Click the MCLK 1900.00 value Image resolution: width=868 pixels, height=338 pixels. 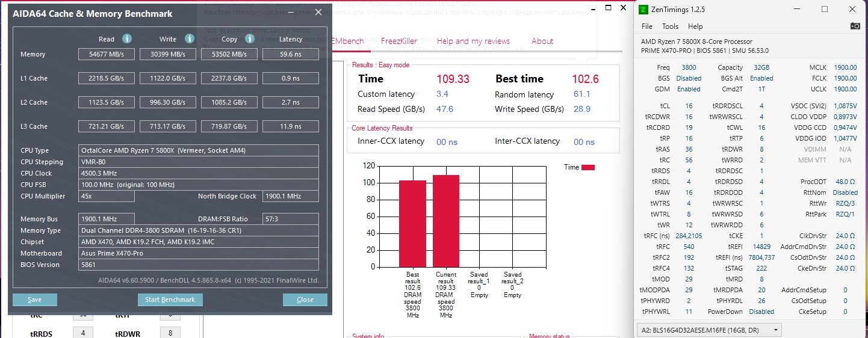coord(845,67)
